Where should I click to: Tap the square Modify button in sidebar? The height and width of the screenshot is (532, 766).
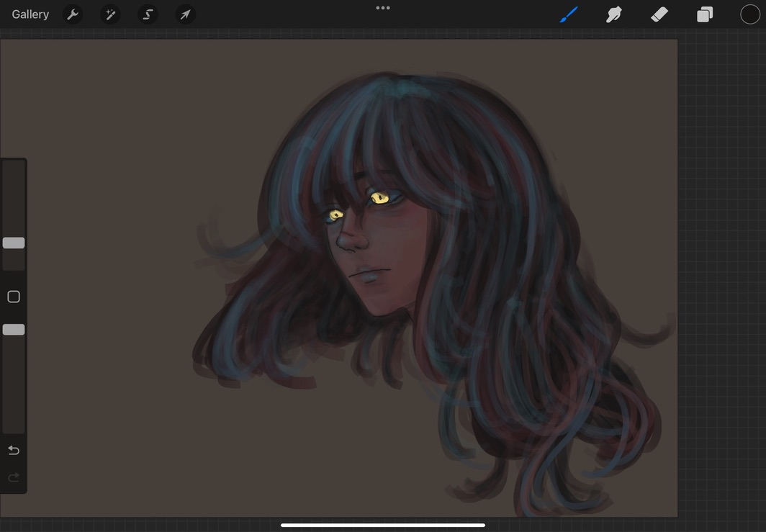[14, 297]
